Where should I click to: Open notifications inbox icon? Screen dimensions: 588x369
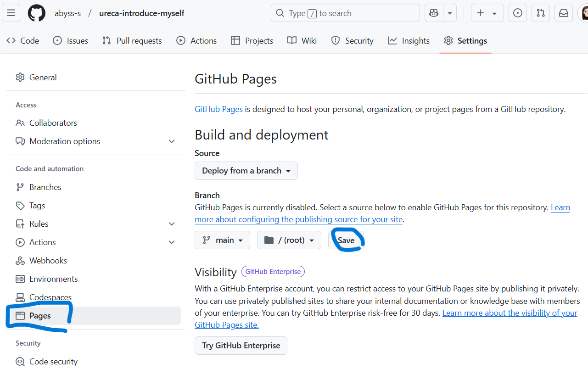pyautogui.click(x=564, y=13)
